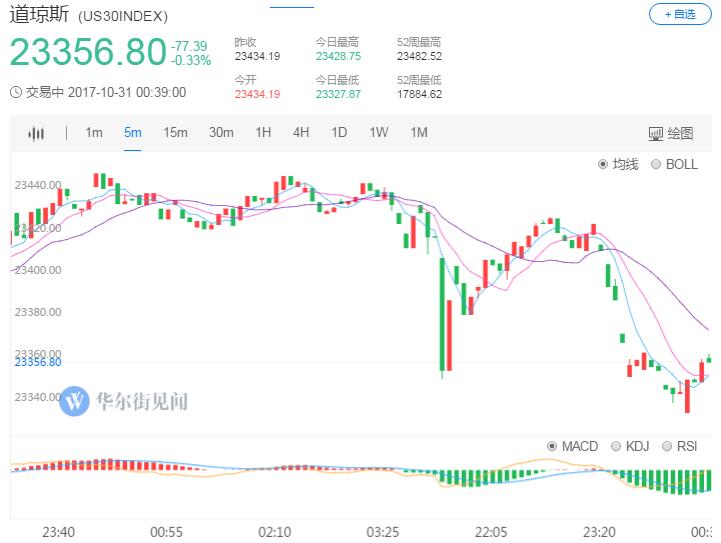Viewport: 721px width, 543px height.
Task: Select the 1H interval tab
Action: point(263,133)
